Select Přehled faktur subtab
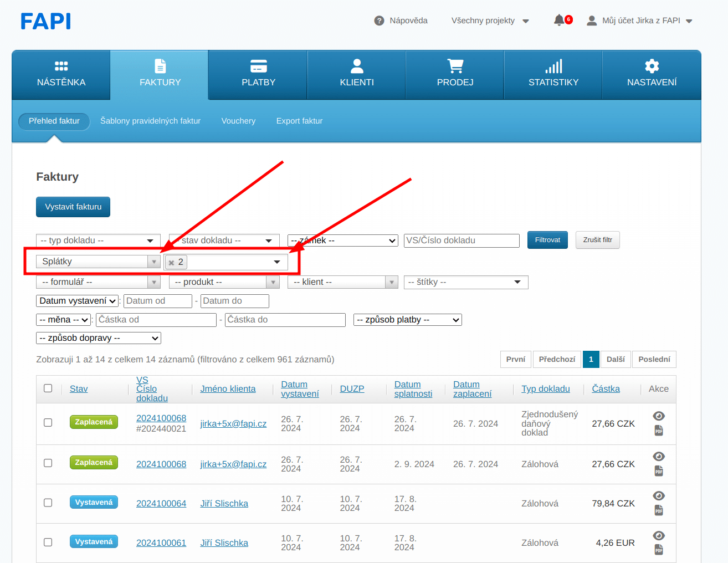This screenshot has height=563, width=728. pos(54,121)
